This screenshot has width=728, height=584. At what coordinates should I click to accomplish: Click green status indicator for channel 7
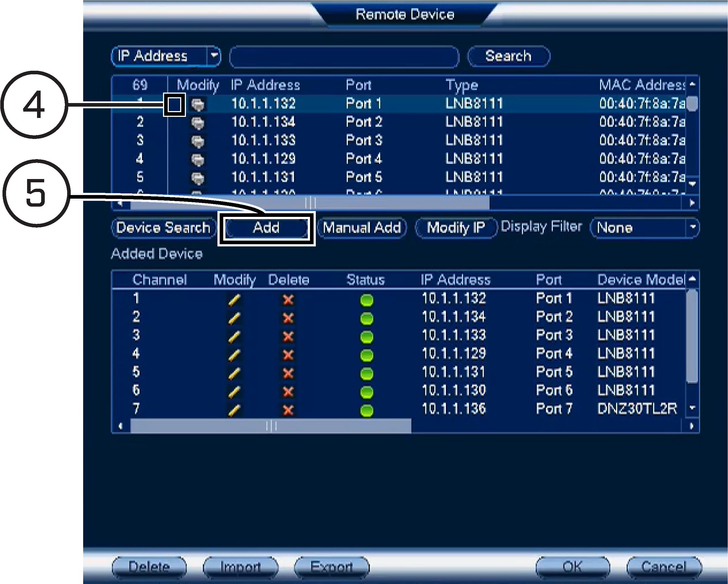tap(367, 411)
